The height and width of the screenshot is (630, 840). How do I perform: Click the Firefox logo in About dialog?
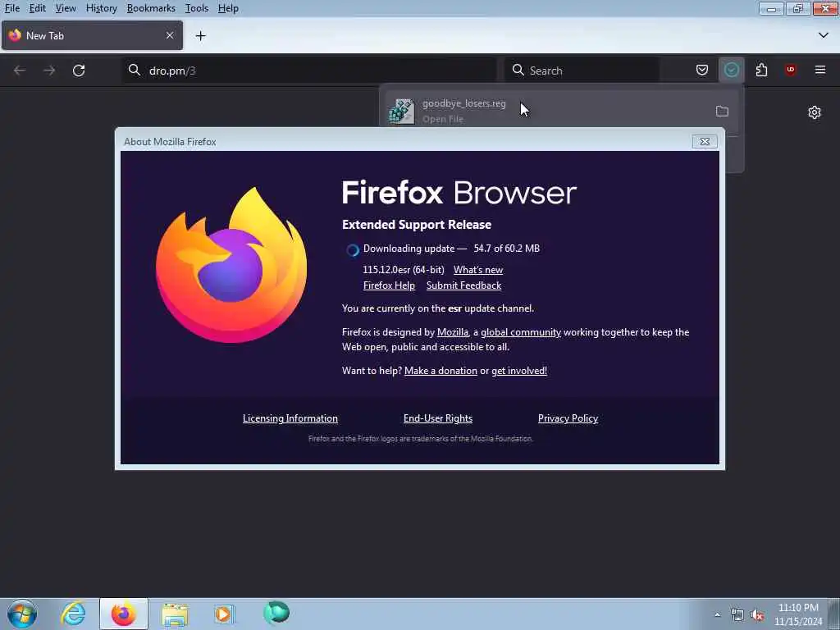[231, 265]
